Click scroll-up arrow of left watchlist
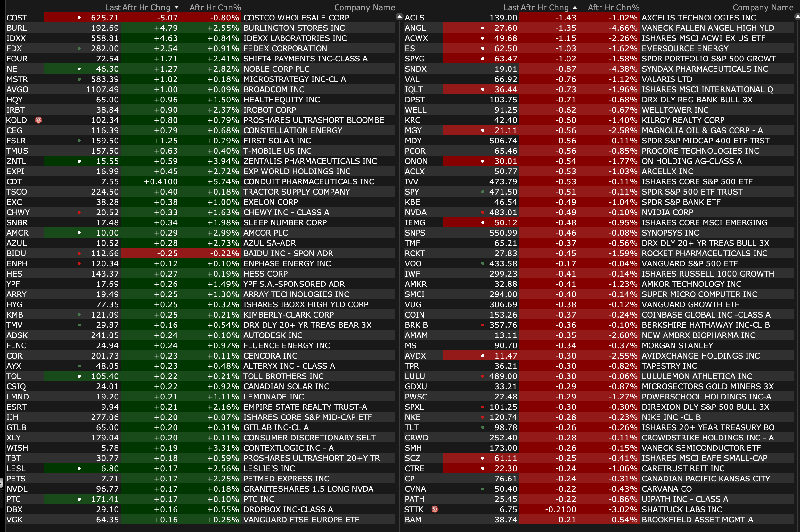The height and width of the screenshot is (532, 800). [x=399, y=16]
